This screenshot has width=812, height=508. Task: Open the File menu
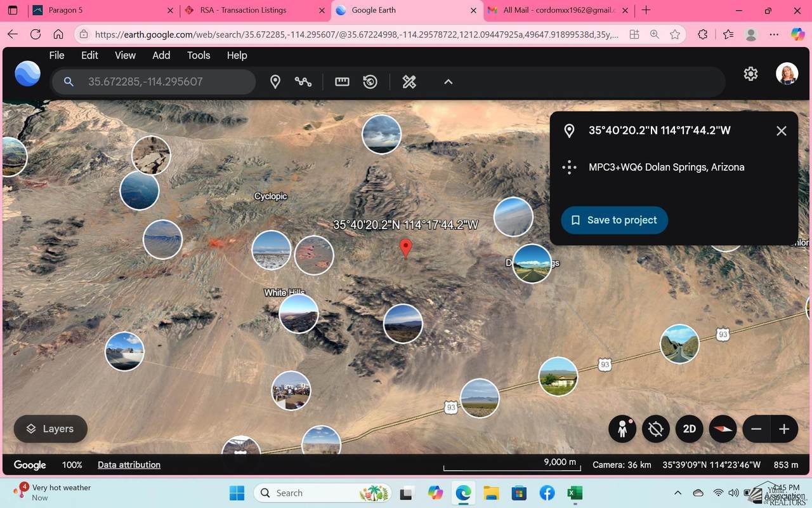[x=56, y=55]
